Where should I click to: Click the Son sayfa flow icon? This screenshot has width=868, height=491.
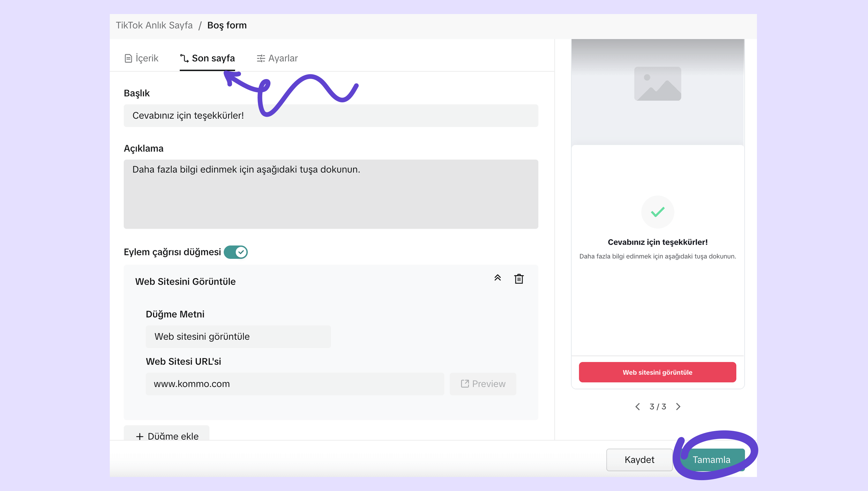pos(184,58)
